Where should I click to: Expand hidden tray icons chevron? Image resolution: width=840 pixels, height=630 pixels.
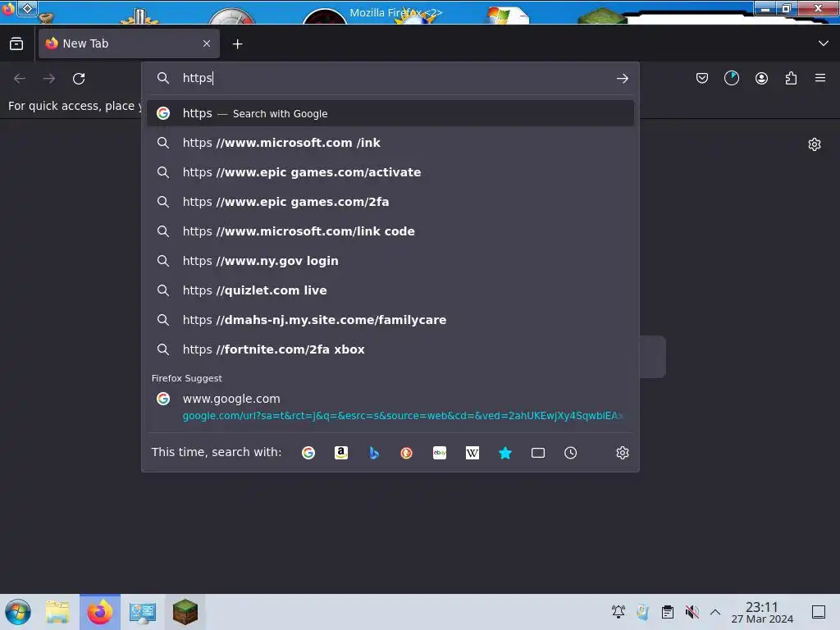click(715, 611)
